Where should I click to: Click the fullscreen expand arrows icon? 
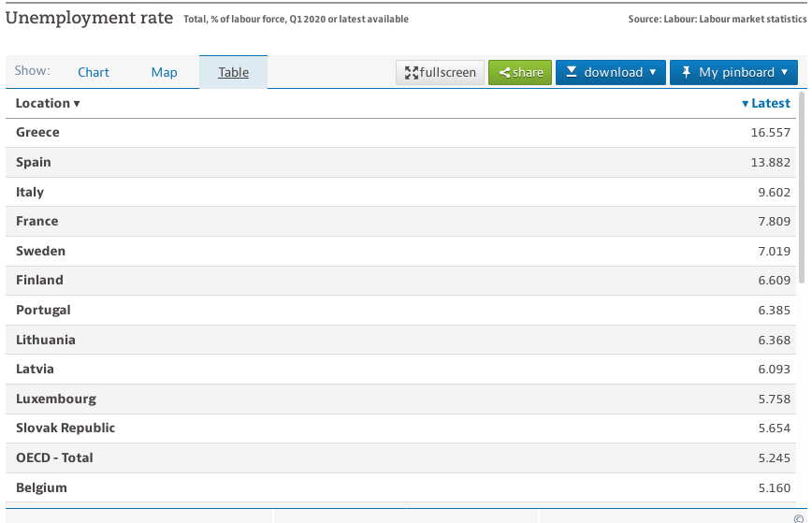coord(412,72)
